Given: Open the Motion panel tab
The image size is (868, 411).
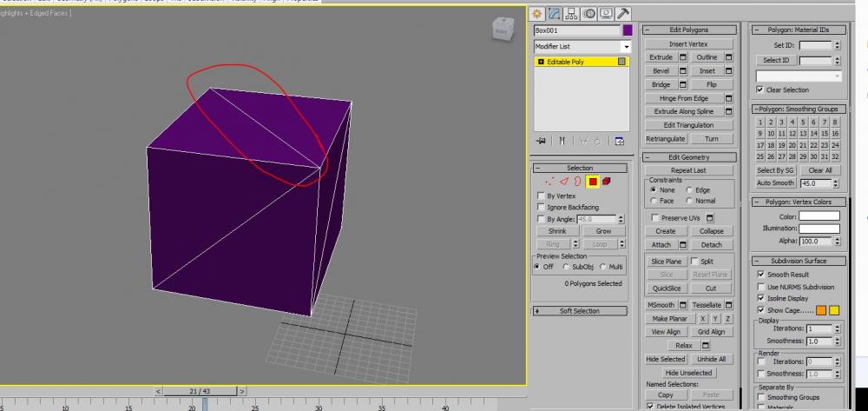Looking at the screenshot, I should pos(589,13).
